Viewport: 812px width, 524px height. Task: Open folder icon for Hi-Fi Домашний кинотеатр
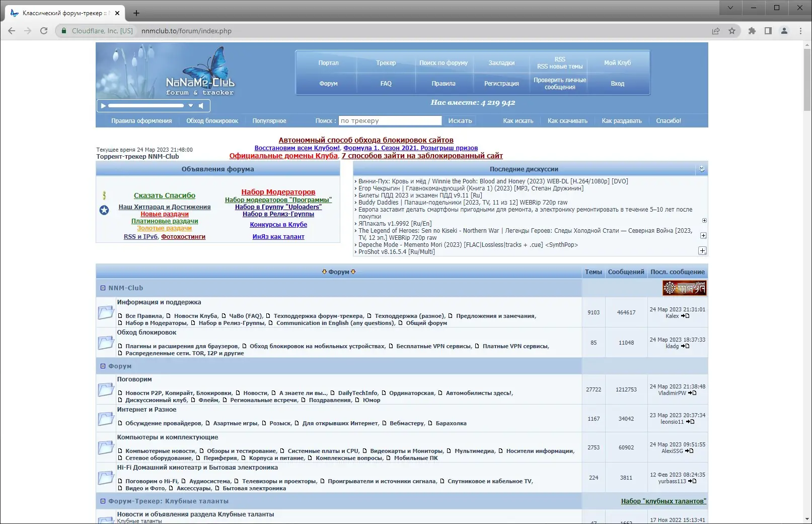click(x=106, y=478)
